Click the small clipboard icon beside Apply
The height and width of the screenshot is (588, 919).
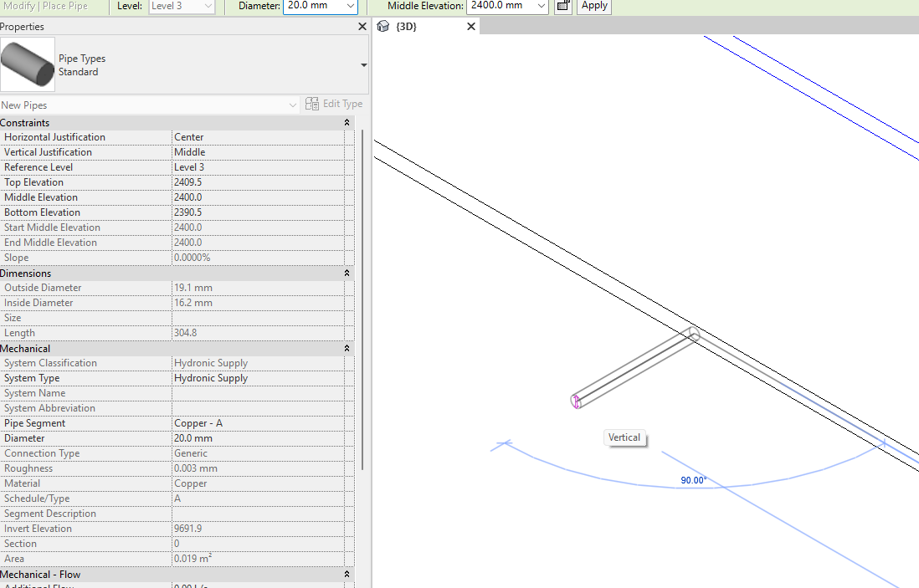(562, 6)
